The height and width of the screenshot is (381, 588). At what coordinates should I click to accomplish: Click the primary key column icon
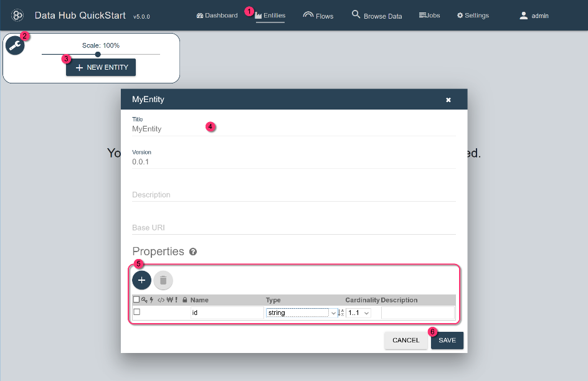coord(144,300)
